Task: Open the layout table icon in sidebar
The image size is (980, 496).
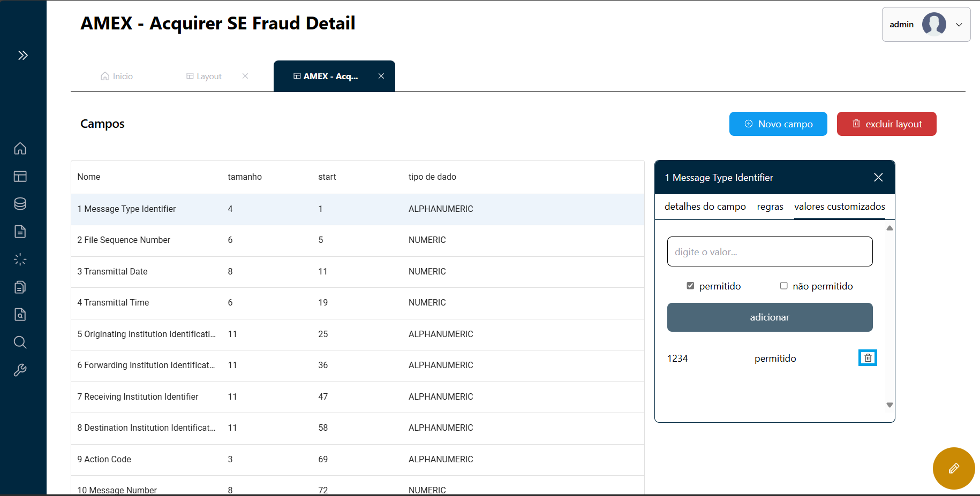Action: pos(20,176)
